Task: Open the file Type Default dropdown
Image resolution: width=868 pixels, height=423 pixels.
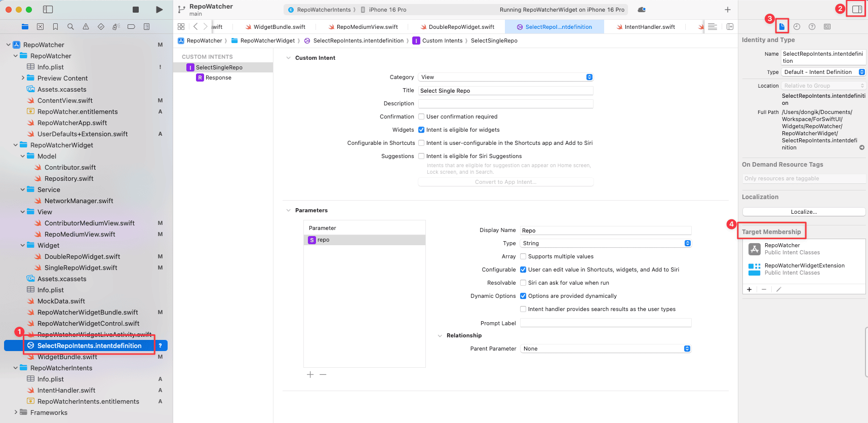Action: tap(823, 72)
